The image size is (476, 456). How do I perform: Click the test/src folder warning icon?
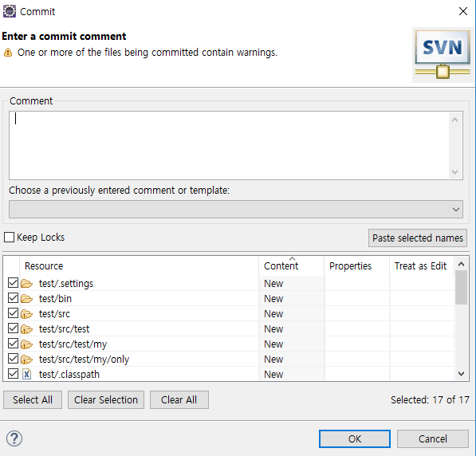click(x=27, y=314)
